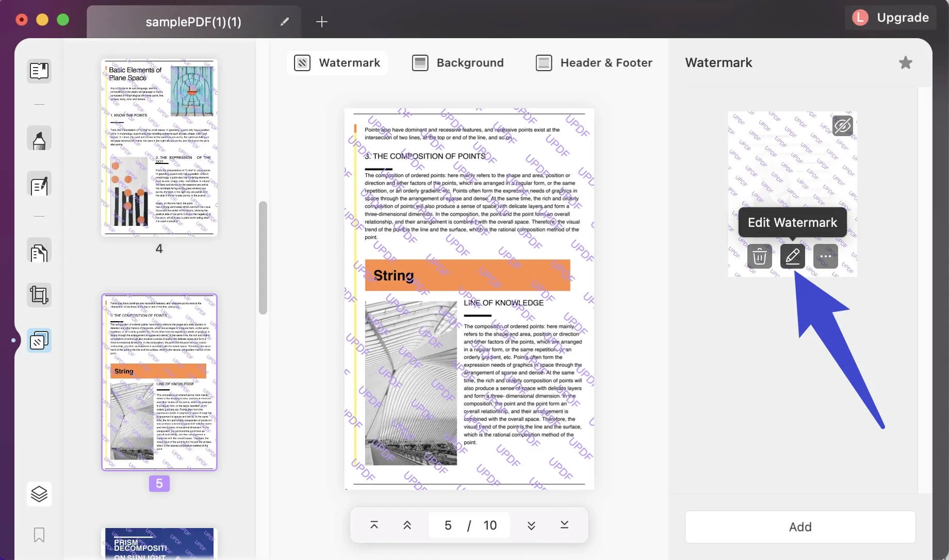The image size is (949, 560).
Task: Favorite the Watermark panel via the star
Action: tap(906, 62)
